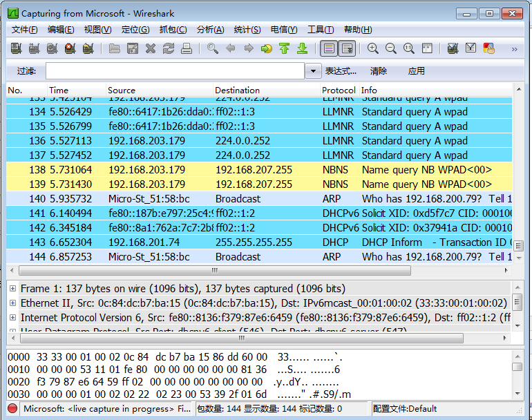Open the 工具(T) menu
This screenshot has width=532, height=420.
click(x=321, y=30)
